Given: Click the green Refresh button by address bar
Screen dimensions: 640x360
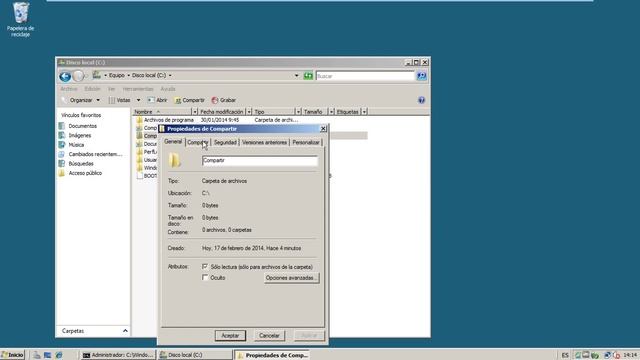Looking at the screenshot, I should 308,76.
